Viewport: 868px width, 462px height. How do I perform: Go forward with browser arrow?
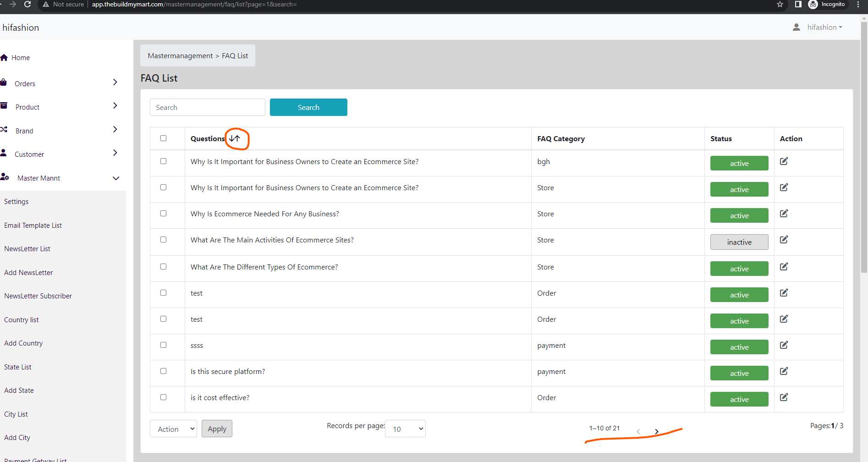(x=12, y=4)
